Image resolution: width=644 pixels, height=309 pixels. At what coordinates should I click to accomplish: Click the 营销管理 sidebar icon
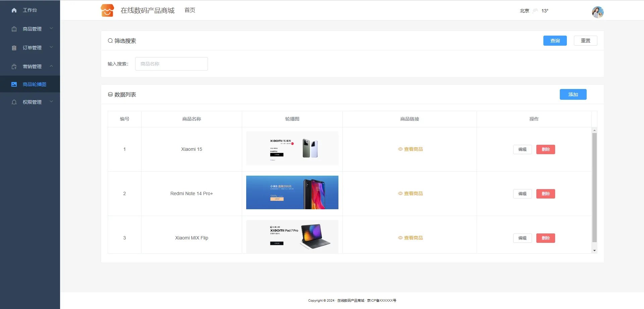(x=14, y=67)
